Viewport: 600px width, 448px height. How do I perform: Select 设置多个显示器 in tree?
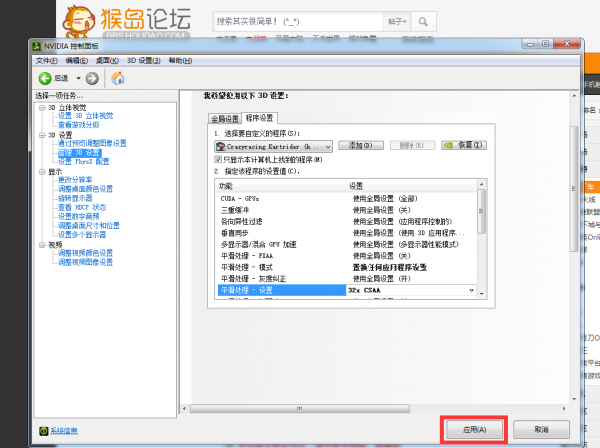pos(82,235)
